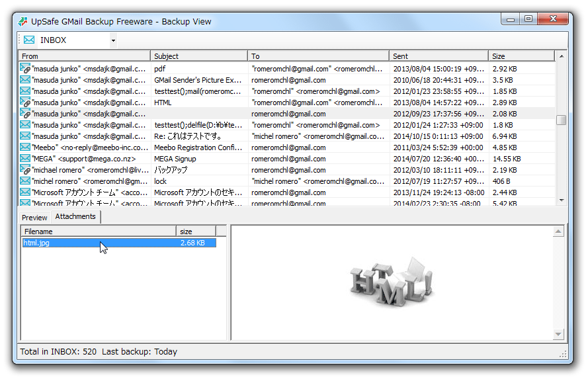Select the email with subject HTML
The image size is (588, 379).
click(x=163, y=103)
